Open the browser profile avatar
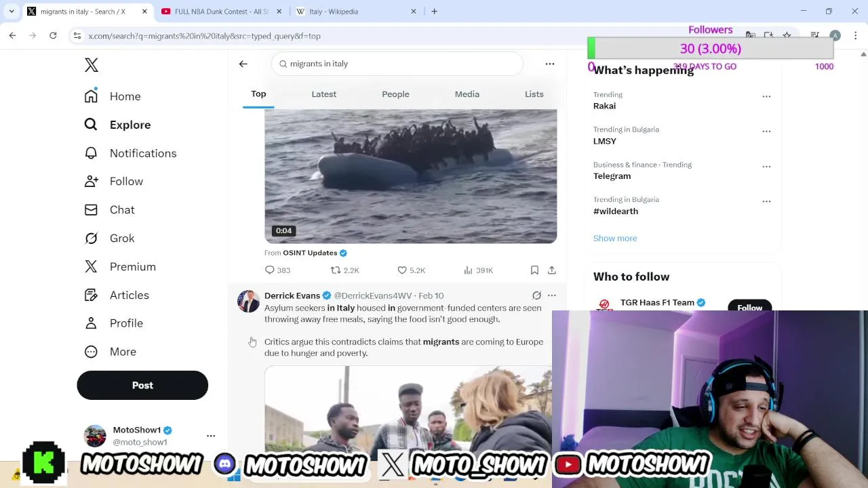 point(835,36)
